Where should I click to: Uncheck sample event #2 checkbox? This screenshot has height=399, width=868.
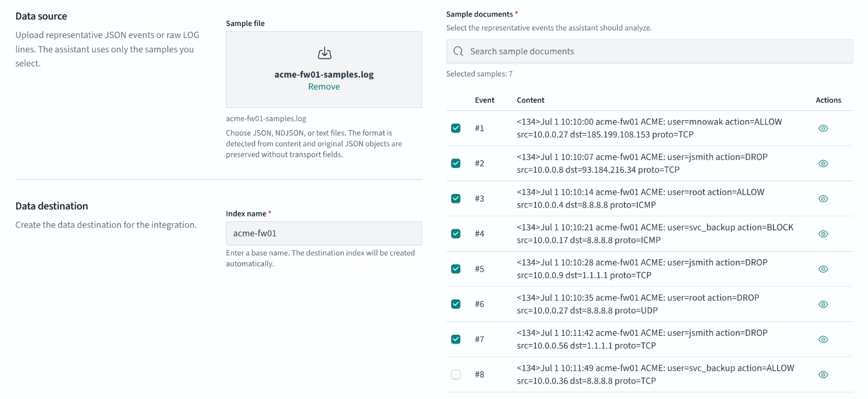(456, 163)
